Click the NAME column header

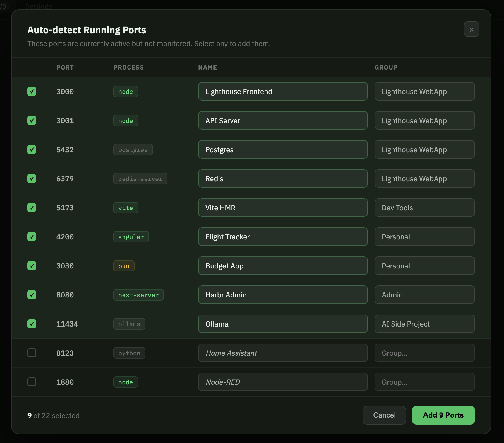coord(207,67)
